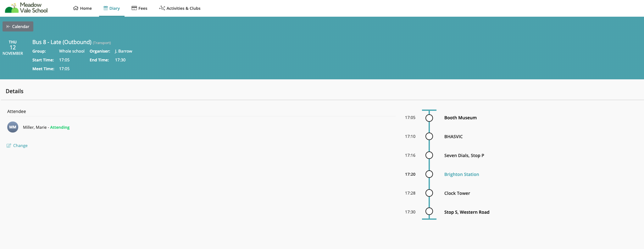The width and height of the screenshot is (644, 249).
Task: Click the 17:28 stop time
Action: point(410,193)
